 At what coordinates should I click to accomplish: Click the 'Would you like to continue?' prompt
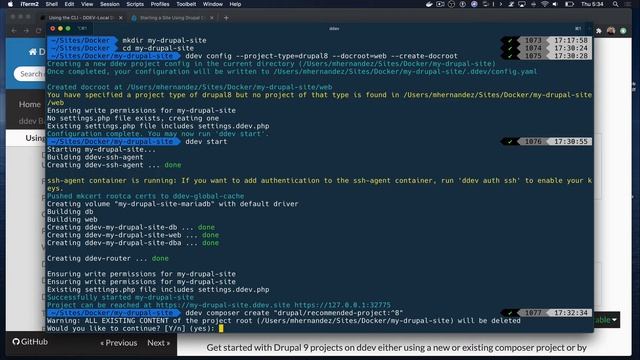pyautogui.click(x=131, y=329)
